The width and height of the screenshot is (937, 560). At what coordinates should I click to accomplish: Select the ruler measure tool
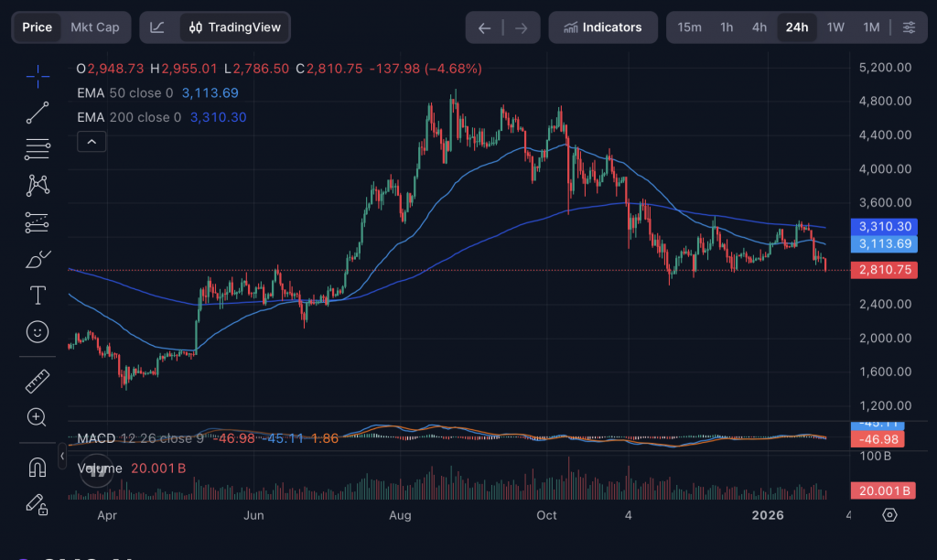coord(38,380)
